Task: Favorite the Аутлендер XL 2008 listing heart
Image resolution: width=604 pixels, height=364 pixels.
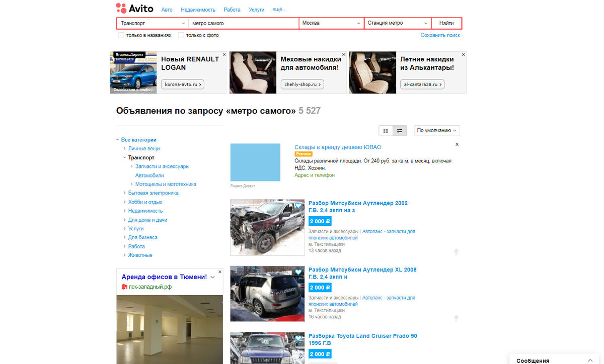Action: pyautogui.click(x=298, y=272)
